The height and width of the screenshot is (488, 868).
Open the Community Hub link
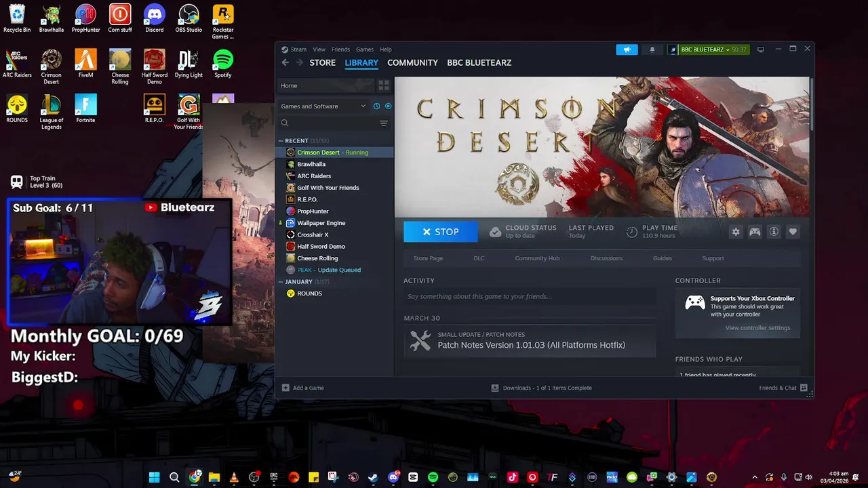tap(537, 258)
